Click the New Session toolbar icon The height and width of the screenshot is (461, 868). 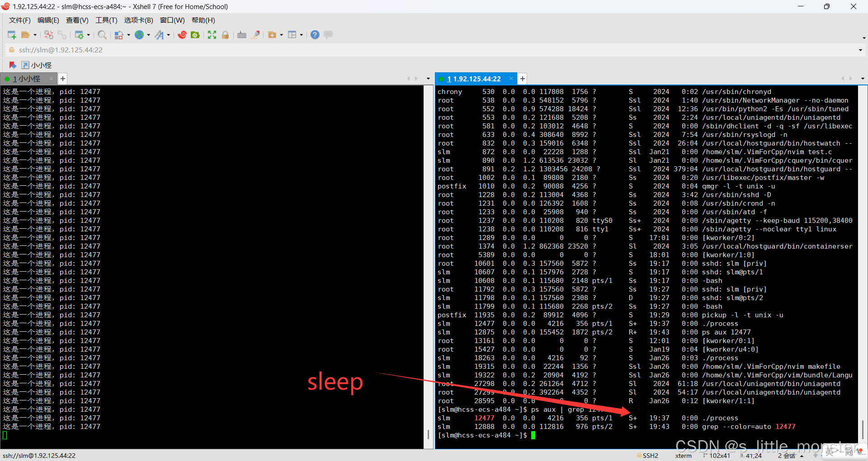[12, 35]
